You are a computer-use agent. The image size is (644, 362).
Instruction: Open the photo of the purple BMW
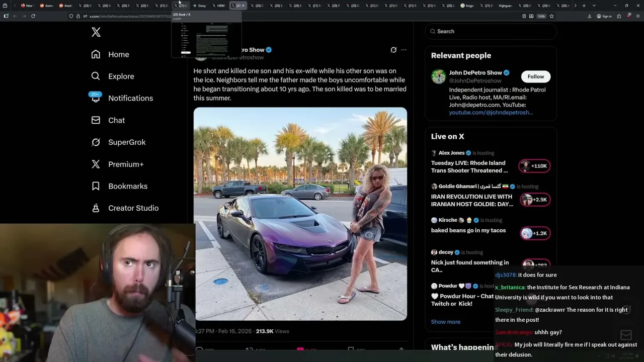click(x=300, y=214)
